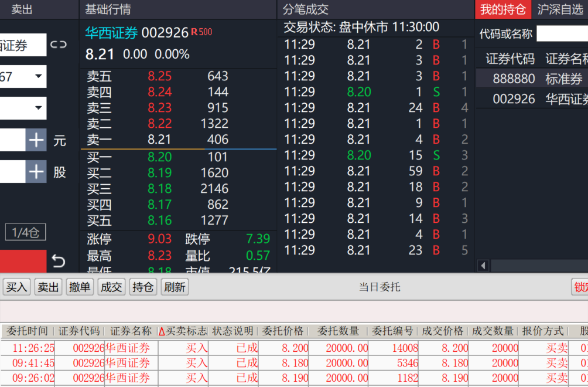Select 买二 price 8.19
Image resolution: width=588 pixels, height=387 pixels.
[x=159, y=172]
